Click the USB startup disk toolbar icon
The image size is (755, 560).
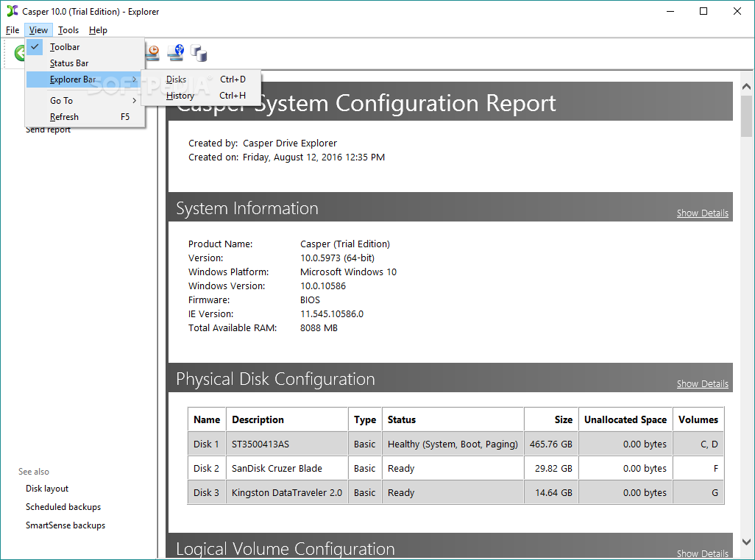tap(176, 53)
